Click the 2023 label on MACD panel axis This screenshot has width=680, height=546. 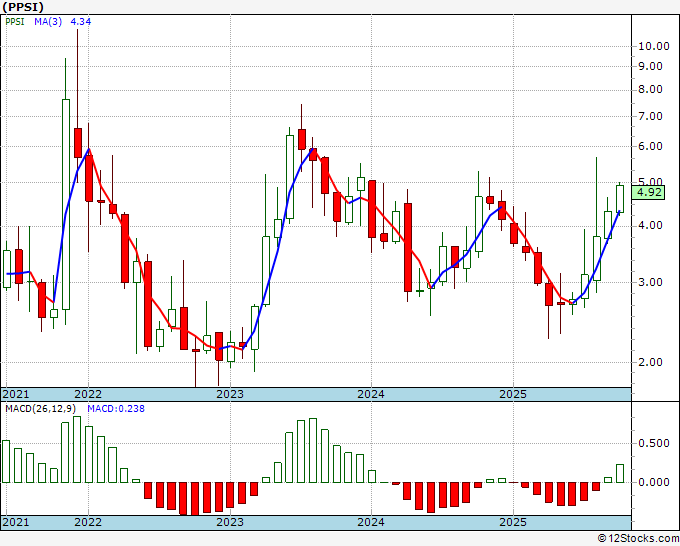point(230,522)
